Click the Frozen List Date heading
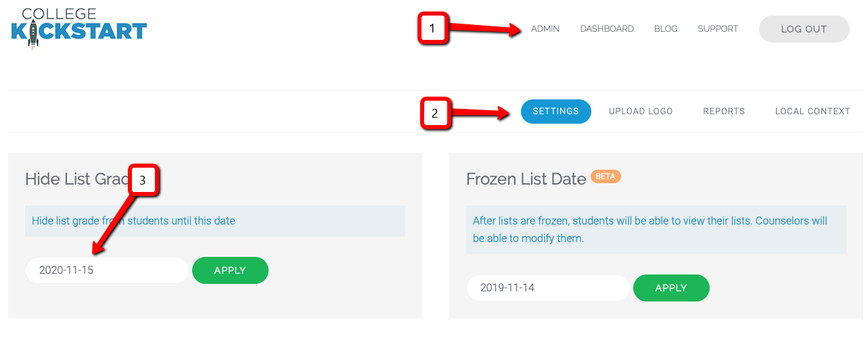The width and height of the screenshot is (868, 338). coord(526,179)
